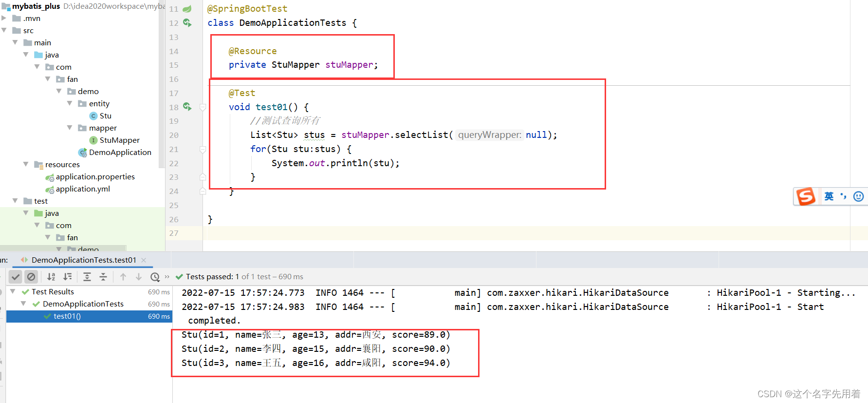This screenshot has width=868, height=403.
Task: Open application.yml file
Action: (x=83, y=189)
